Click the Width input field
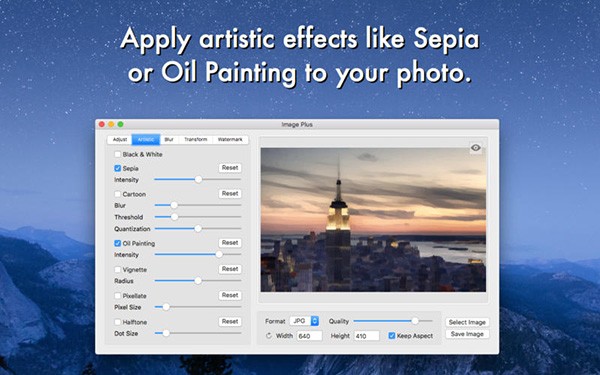600x375 pixels. (309, 336)
